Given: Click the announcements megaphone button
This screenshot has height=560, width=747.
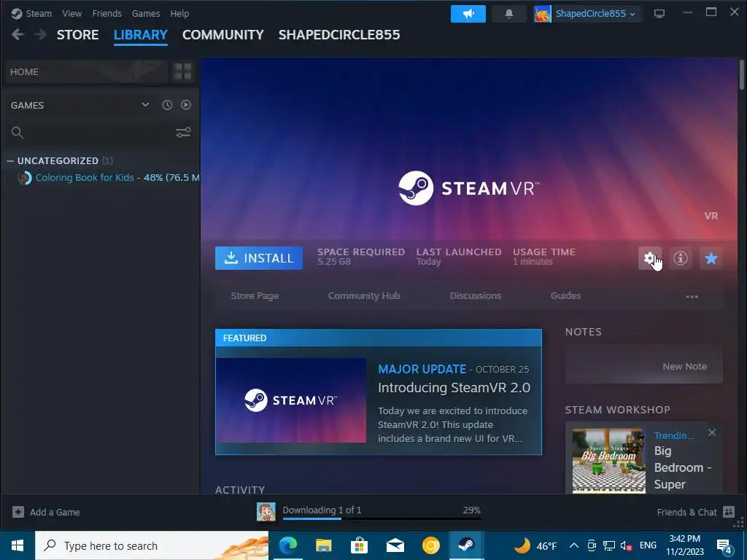Looking at the screenshot, I should pyautogui.click(x=468, y=14).
